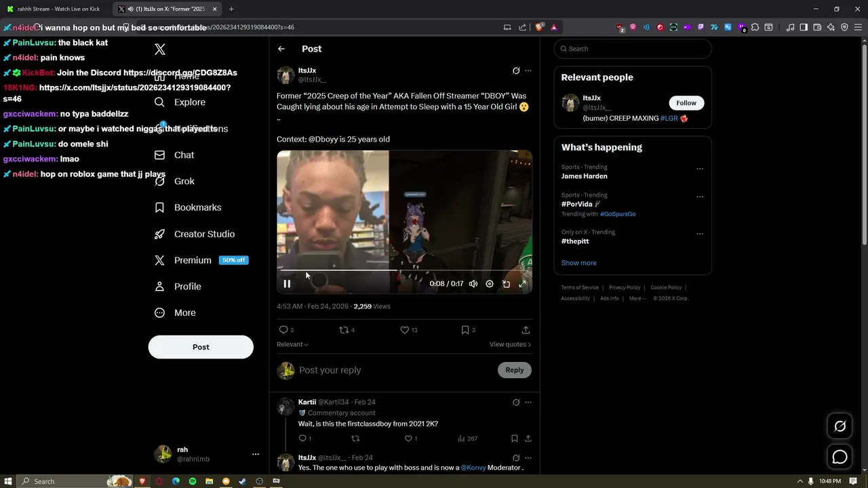The width and height of the screenshot is (868, 488).
Task: Open Brave VPN shield icon
Action: (x=845, y=27)
